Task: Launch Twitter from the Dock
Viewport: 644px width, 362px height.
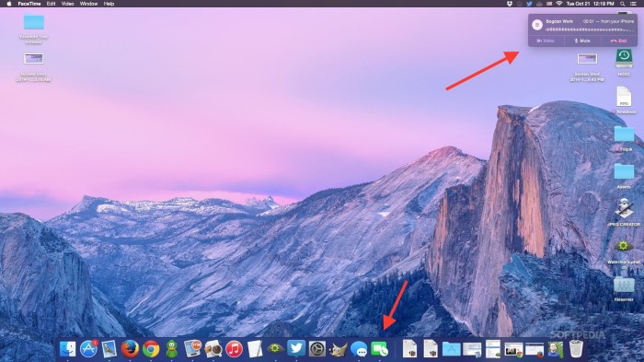Action: (x=296, y=349)
